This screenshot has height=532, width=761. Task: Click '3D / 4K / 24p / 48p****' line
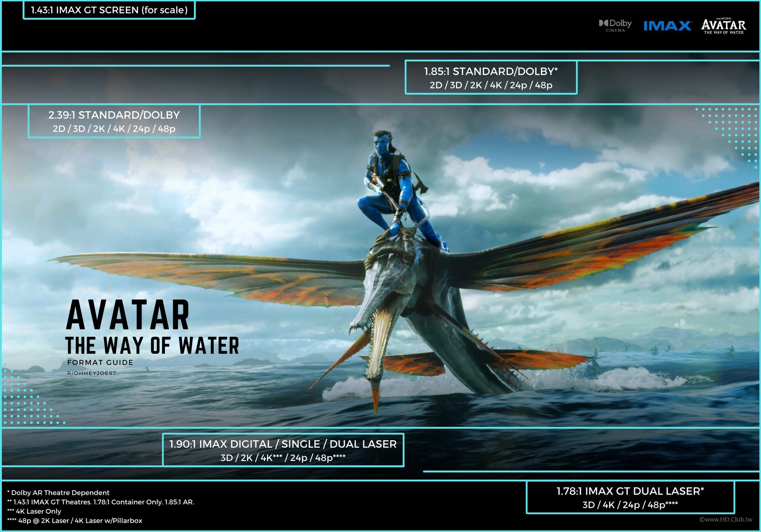[x=630, y=505]
